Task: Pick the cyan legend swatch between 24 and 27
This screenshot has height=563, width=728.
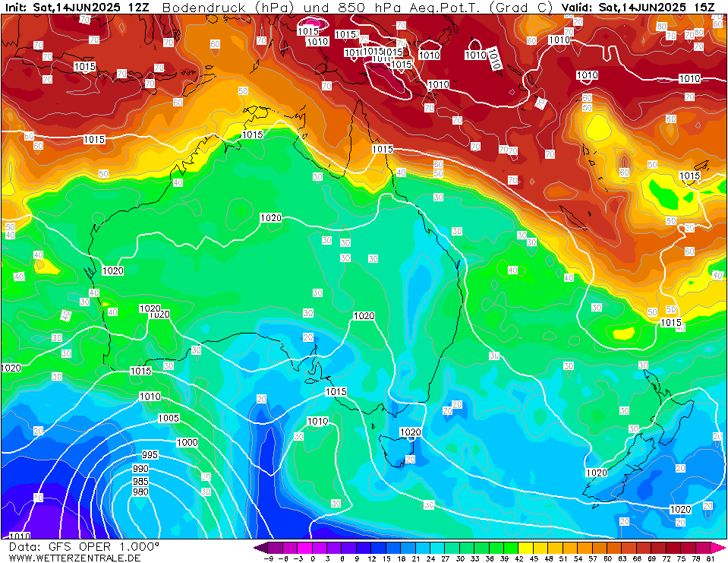Action: click(x=438, y=548)
